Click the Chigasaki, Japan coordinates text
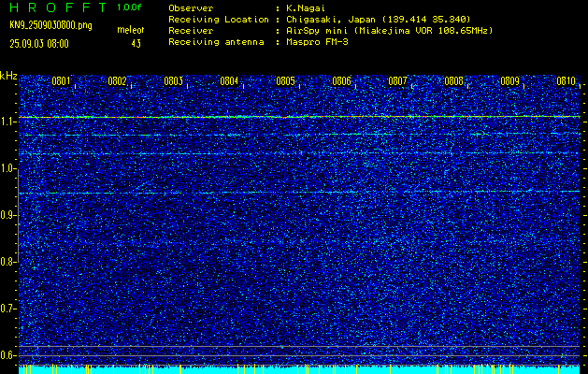 coord(379,19)
